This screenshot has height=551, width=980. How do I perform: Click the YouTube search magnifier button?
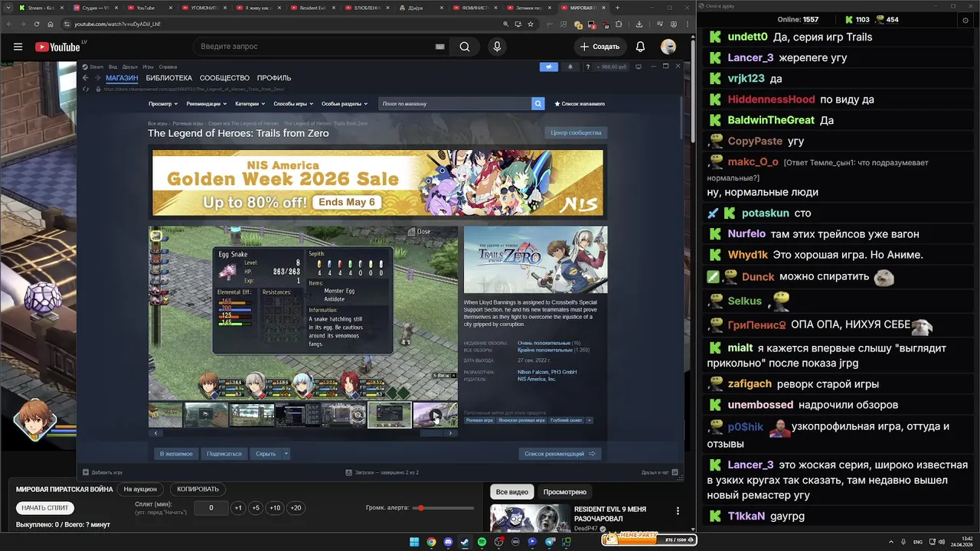coord(465,47)
